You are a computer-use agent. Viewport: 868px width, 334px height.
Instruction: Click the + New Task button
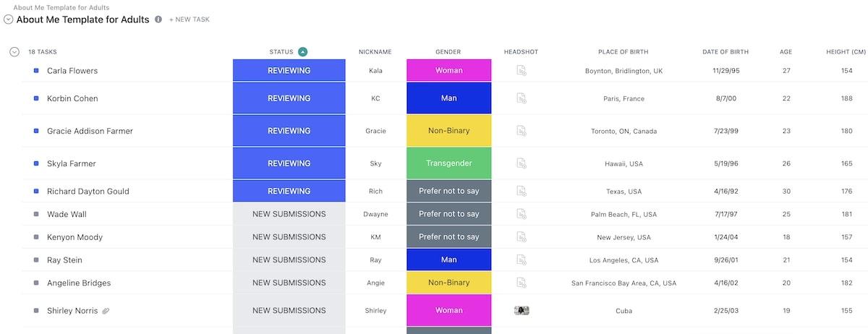(190, 20)
